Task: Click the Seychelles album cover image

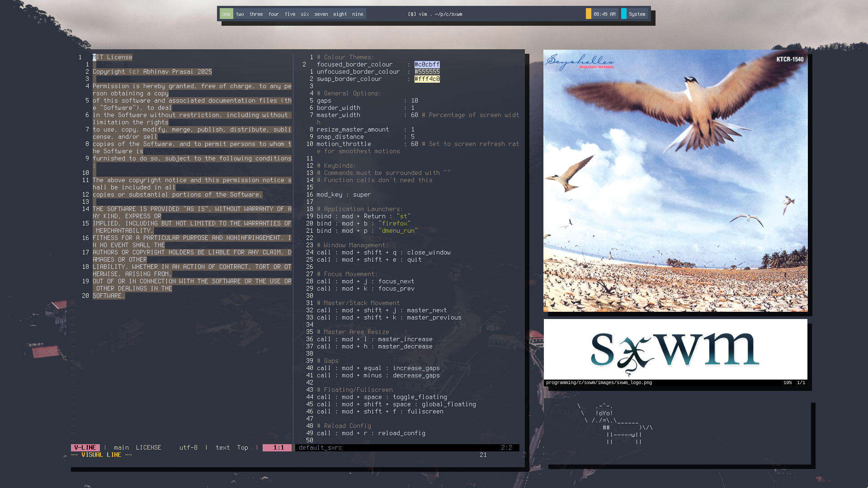Action: click(x=675, y=181)
